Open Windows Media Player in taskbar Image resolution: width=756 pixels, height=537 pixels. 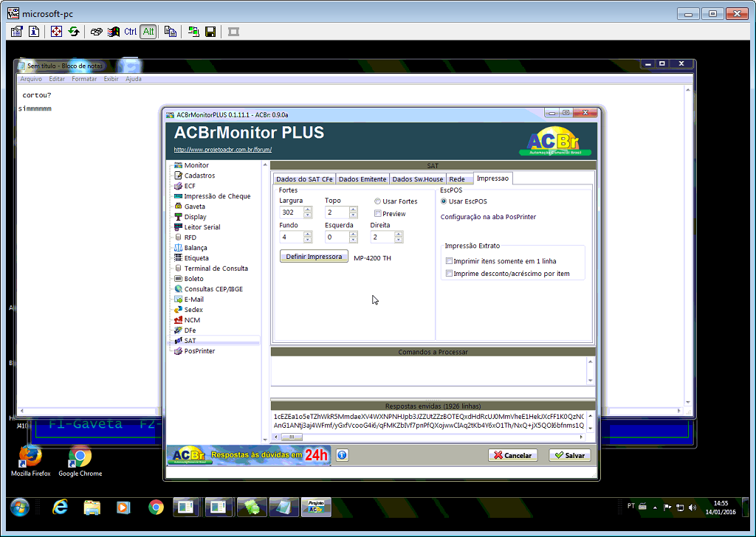point(123,507)
